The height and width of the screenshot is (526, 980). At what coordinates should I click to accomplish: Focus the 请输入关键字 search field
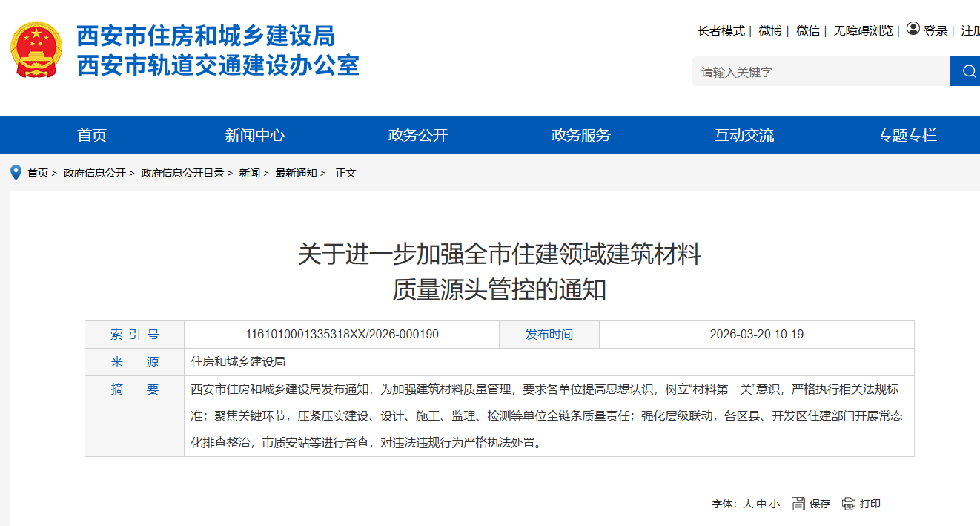pyautogui.click(x=821, y=72)
